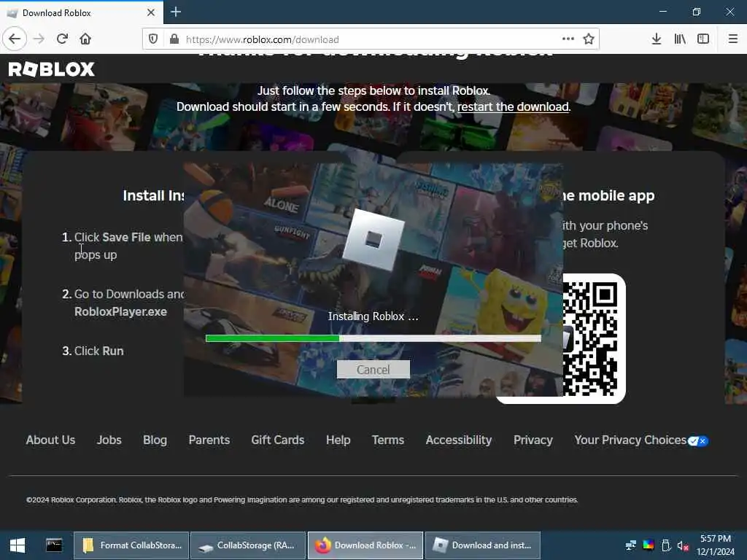
Task: Open the Firefox home page icon
Action: click(85, 39)
